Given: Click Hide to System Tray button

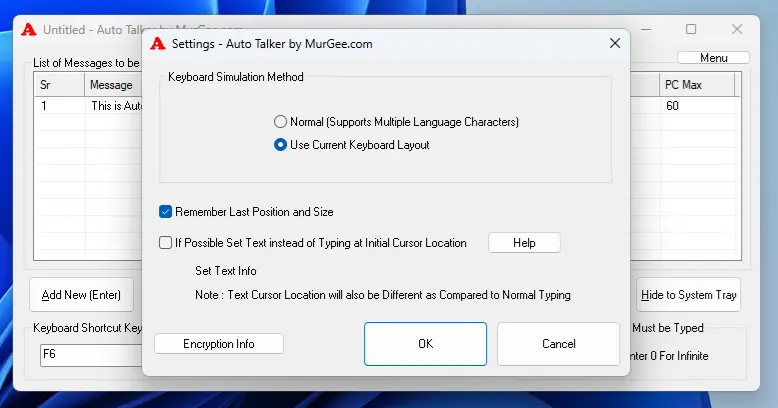Looking at the screenshot, I should point(688,295).
